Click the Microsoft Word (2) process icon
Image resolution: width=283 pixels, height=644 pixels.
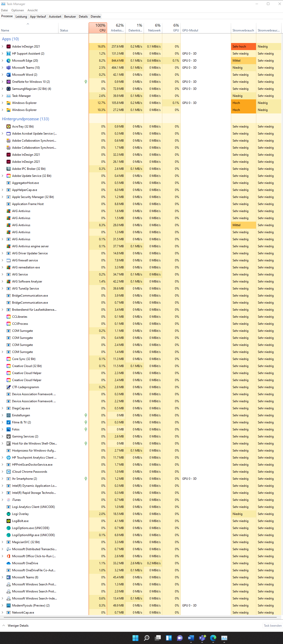point(9,75)
